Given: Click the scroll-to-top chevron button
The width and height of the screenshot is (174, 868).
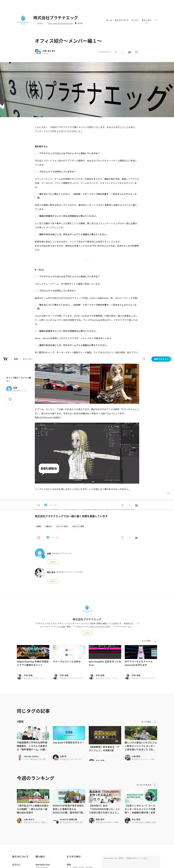Looking at the screenshot, I should coord(168,493).
